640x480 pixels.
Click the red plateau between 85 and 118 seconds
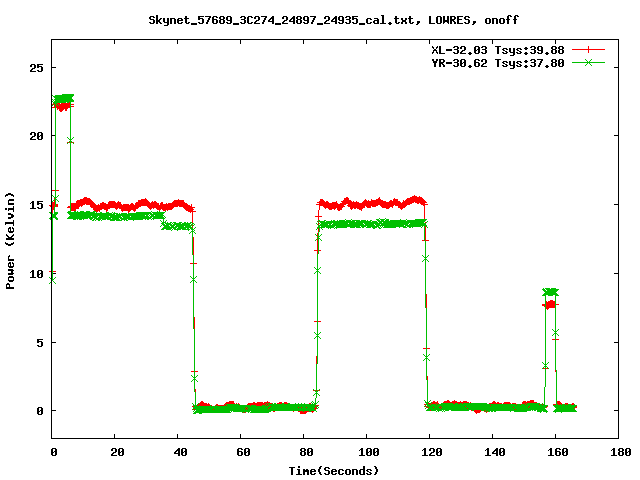372,202
